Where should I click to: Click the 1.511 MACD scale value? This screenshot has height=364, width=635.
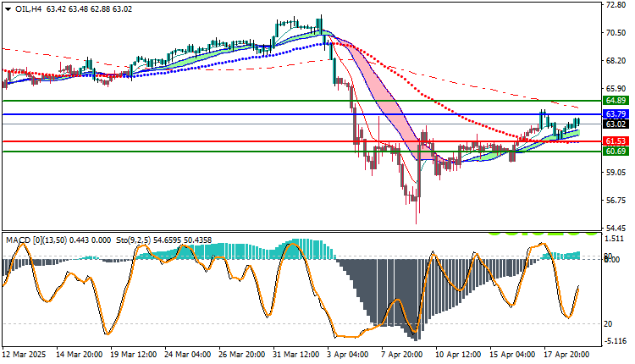pyautogui.click(x=615, y=239)
